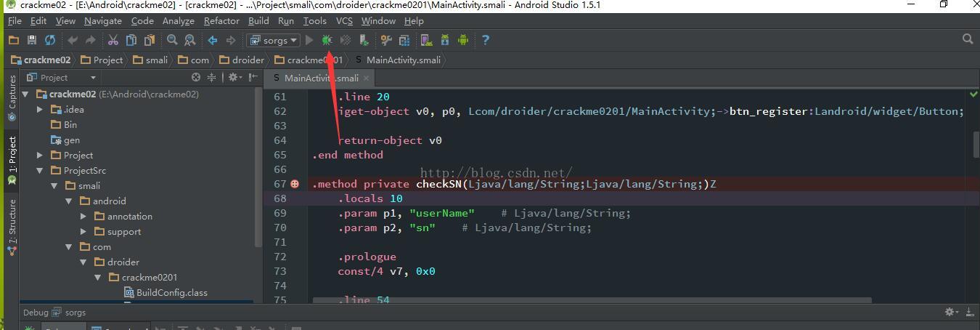Open the SDK Manager icon

[445, 40]
